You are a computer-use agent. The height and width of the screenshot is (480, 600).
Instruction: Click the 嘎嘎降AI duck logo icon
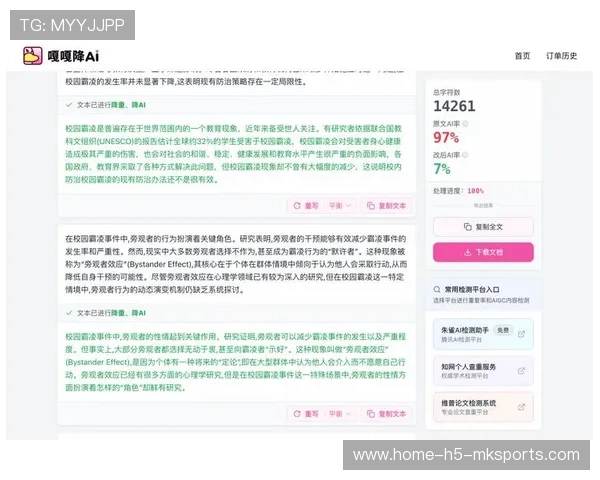(33, 56)
